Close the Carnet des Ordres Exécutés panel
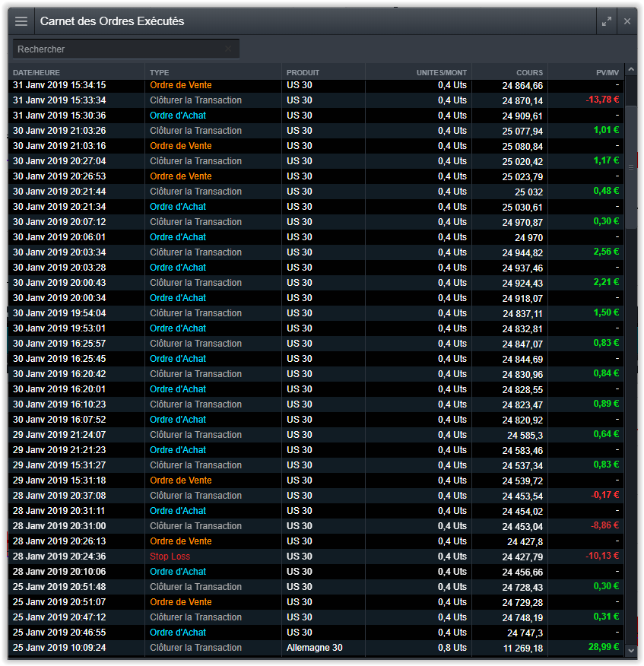 point(627,21)
